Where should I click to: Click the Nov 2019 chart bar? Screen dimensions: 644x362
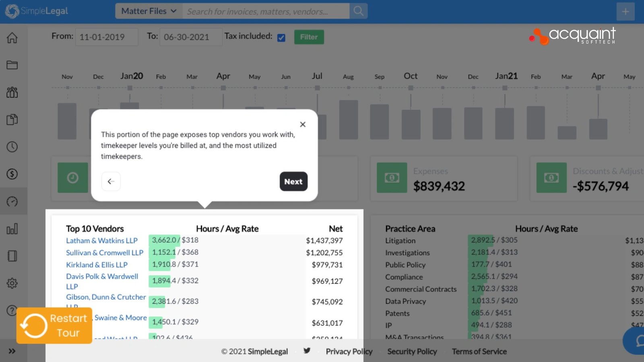67,121
